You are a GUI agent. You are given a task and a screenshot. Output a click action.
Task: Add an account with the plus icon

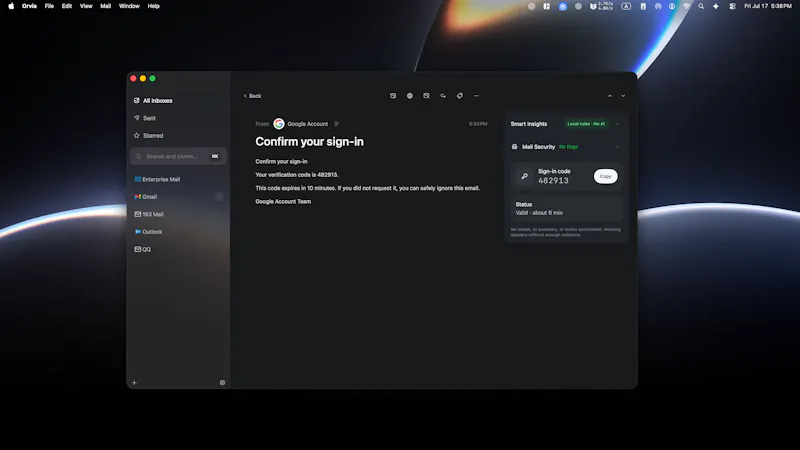coord(134,383)
